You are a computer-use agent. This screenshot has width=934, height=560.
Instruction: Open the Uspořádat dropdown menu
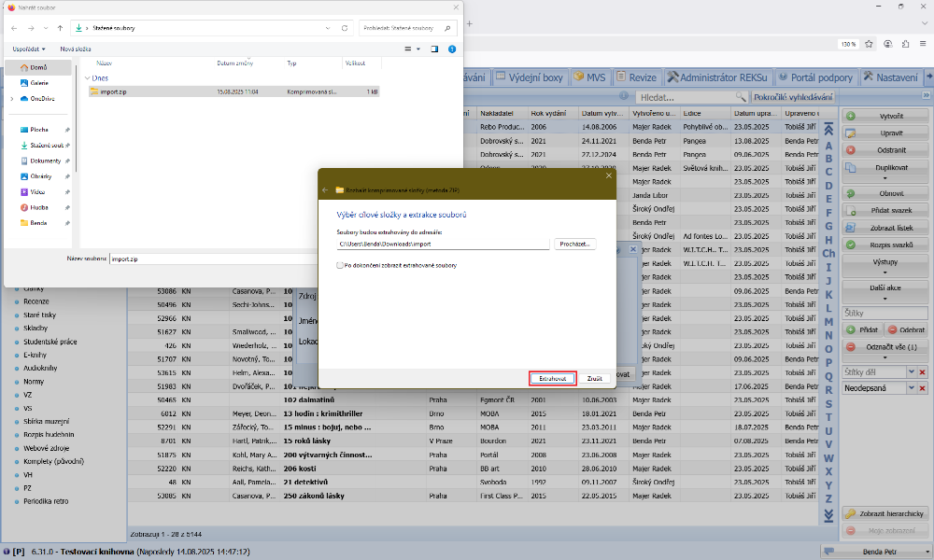pos(29,49)
